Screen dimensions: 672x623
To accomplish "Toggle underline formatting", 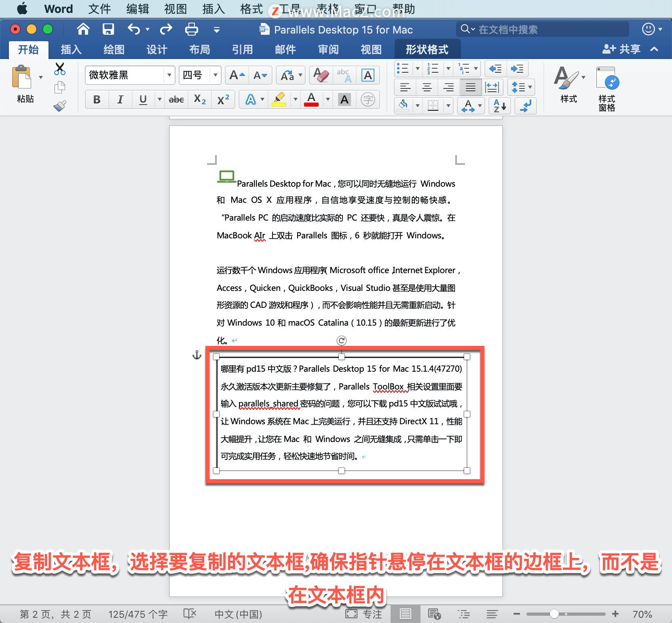I will pyautogui.click(x=143, y=99).
